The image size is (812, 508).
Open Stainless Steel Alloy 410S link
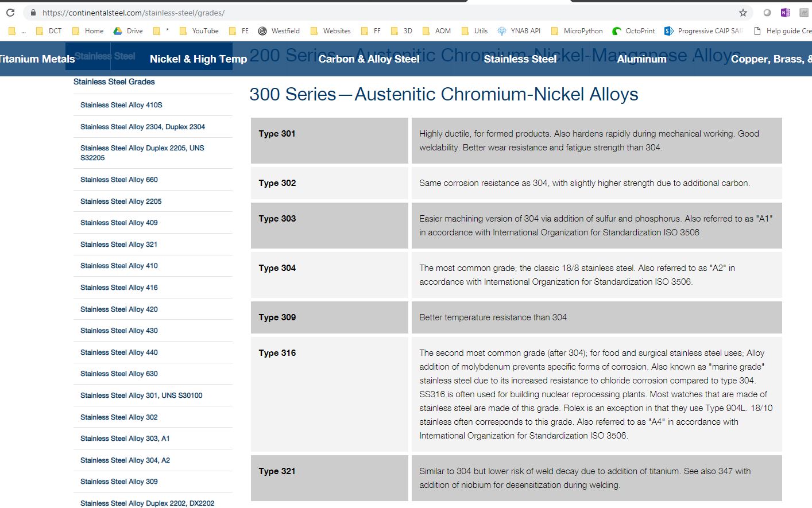click(121, 105)
